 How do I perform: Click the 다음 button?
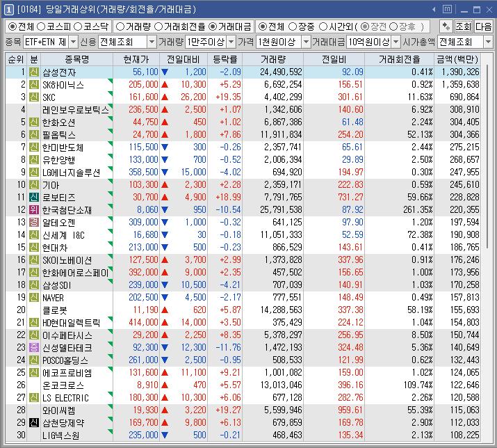(483, 26)
